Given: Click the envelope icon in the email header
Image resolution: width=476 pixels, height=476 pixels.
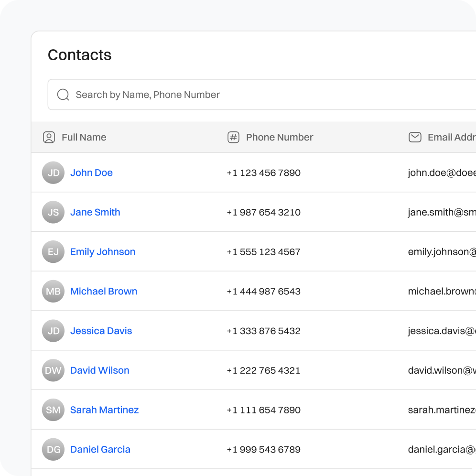Looking at the screenshot, I should 415,137.
